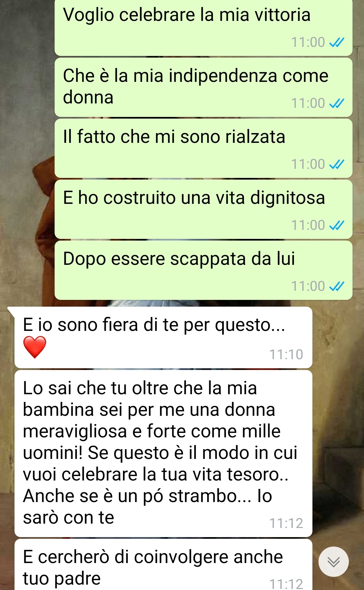Select message 'Che è la mia indipendenza come donna'
Image resolution: width=364 pixels, height=590 pixels.
204,87
